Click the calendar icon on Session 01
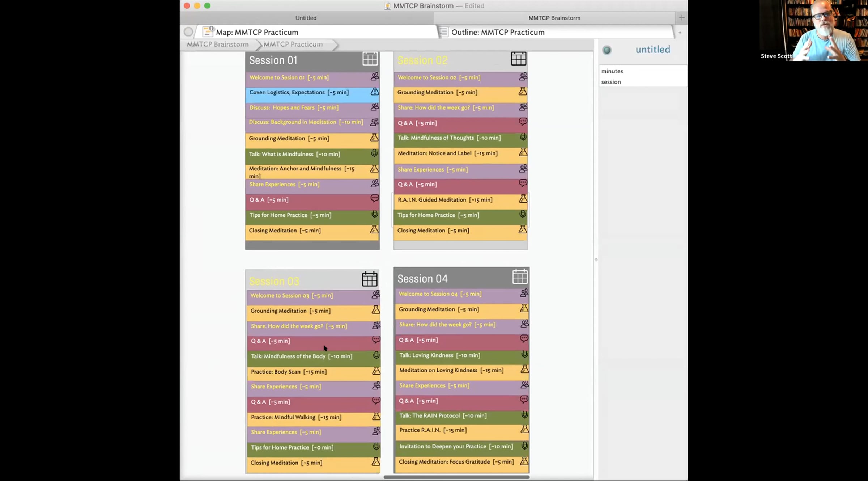Viewport: 868px width, 481px height. click(x=370, y=59)
